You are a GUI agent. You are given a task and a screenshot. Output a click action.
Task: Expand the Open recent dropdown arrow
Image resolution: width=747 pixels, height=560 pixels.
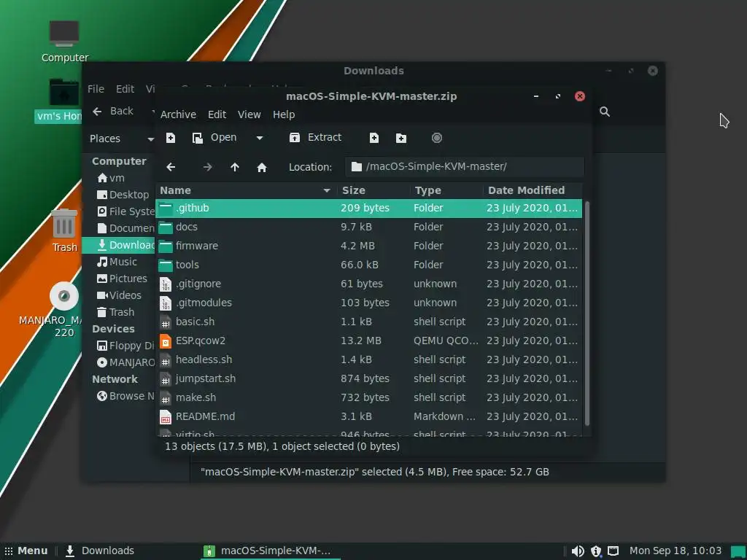(x=260, y=138)
